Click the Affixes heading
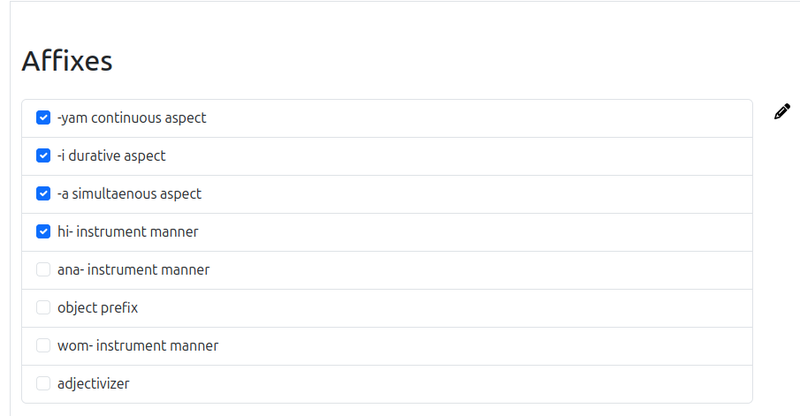 (x=67, y=61)
